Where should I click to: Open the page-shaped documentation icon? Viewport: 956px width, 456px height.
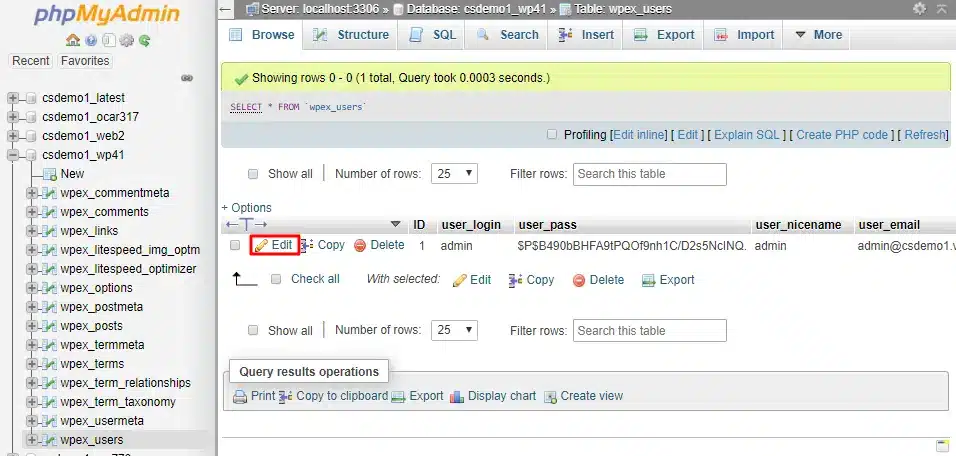[109, 41]
